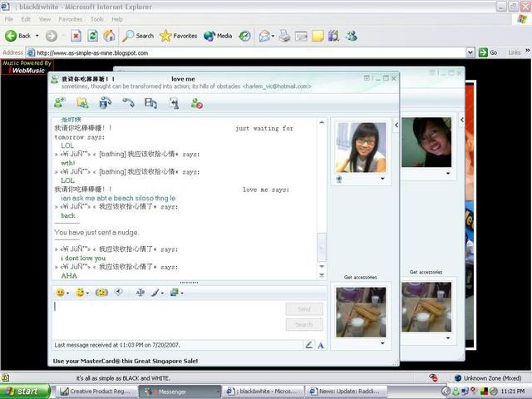Collapse back window display picture panel
This screenshot has width=532, height=399.
click(x=462, y=120)
